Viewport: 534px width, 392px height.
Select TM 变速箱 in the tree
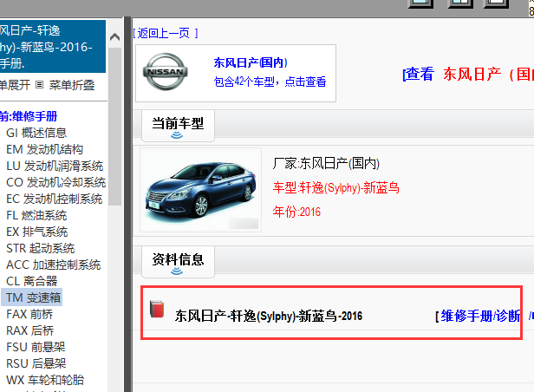tap(33, 297)
